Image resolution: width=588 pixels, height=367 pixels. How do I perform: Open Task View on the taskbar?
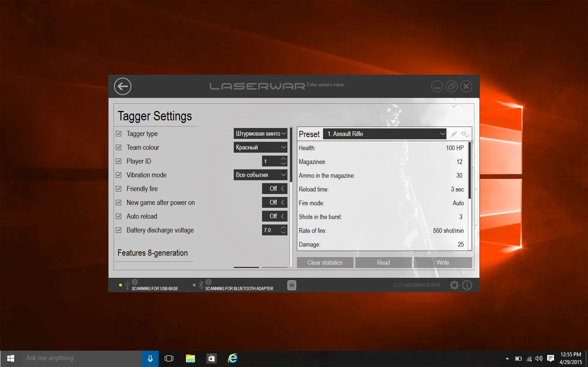pos(169,358)
